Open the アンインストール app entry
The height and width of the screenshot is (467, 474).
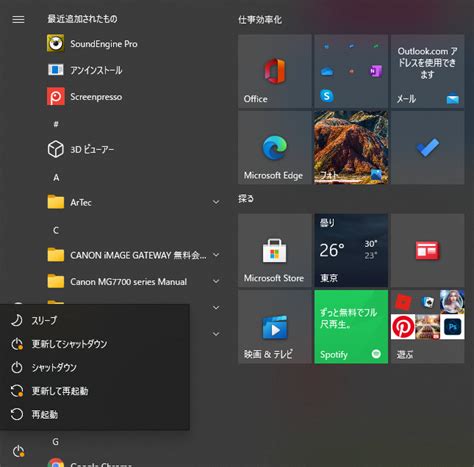click(x=133, y=70)
